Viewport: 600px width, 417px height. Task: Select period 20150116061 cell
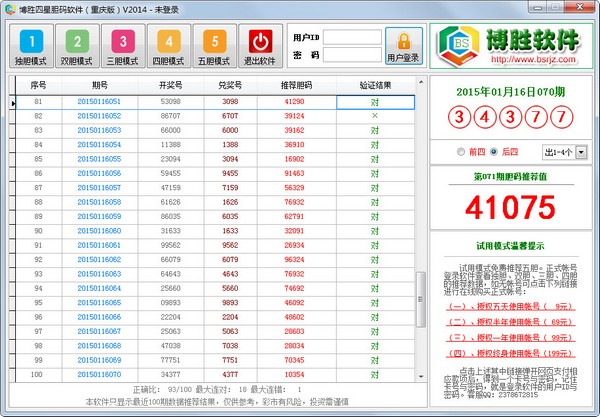tap(99, 245)
